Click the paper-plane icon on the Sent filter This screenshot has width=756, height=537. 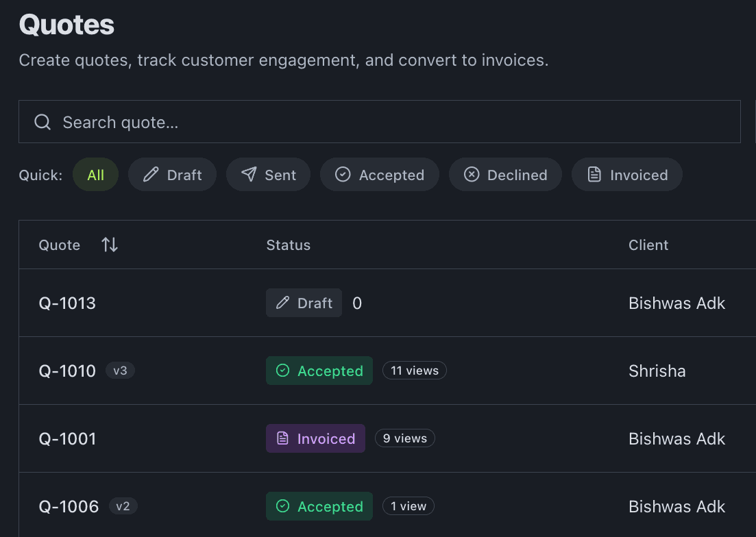tap(248, 175)
